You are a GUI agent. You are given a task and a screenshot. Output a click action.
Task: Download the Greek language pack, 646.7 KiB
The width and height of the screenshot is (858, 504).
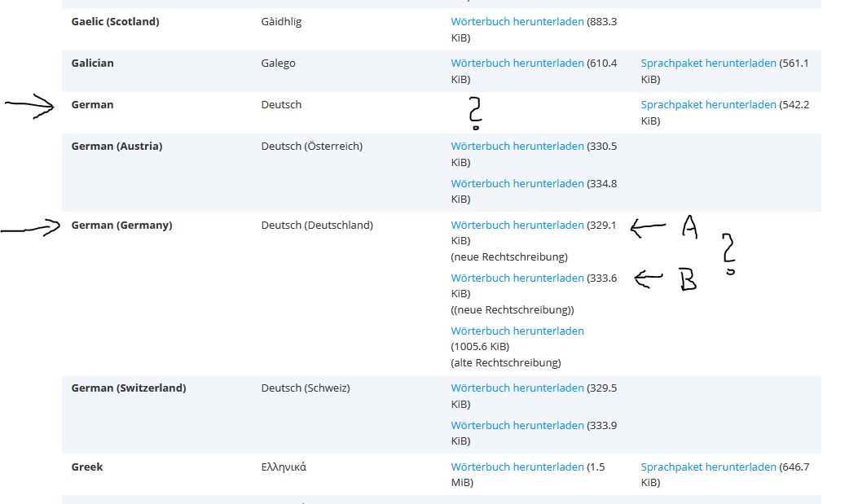708,467
